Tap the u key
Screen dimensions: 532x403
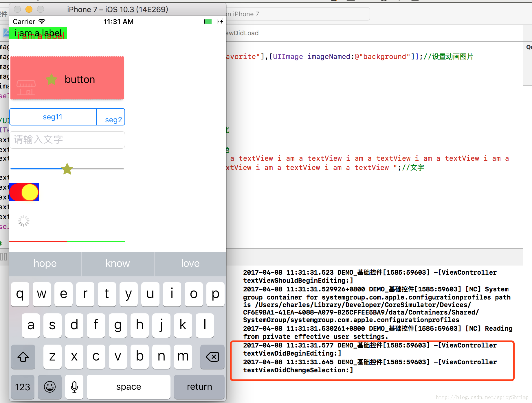tap(150, 294)
